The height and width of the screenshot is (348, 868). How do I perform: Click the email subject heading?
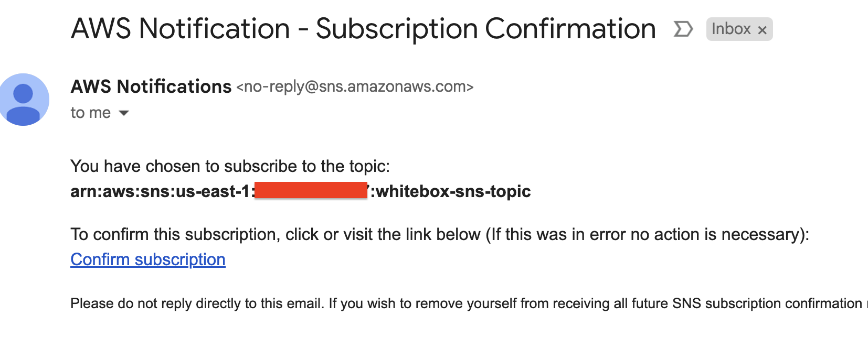tap(363, 29)
